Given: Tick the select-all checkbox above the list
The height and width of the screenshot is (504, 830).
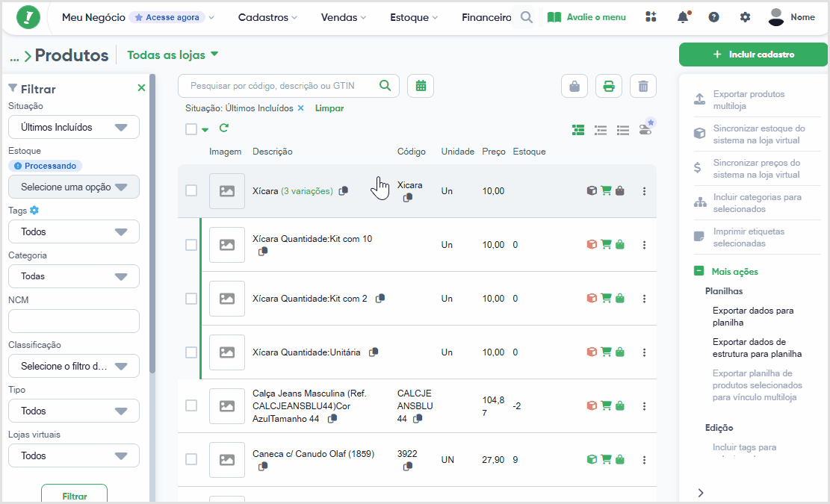Looking at the screenshot, I should pos(191,129).
